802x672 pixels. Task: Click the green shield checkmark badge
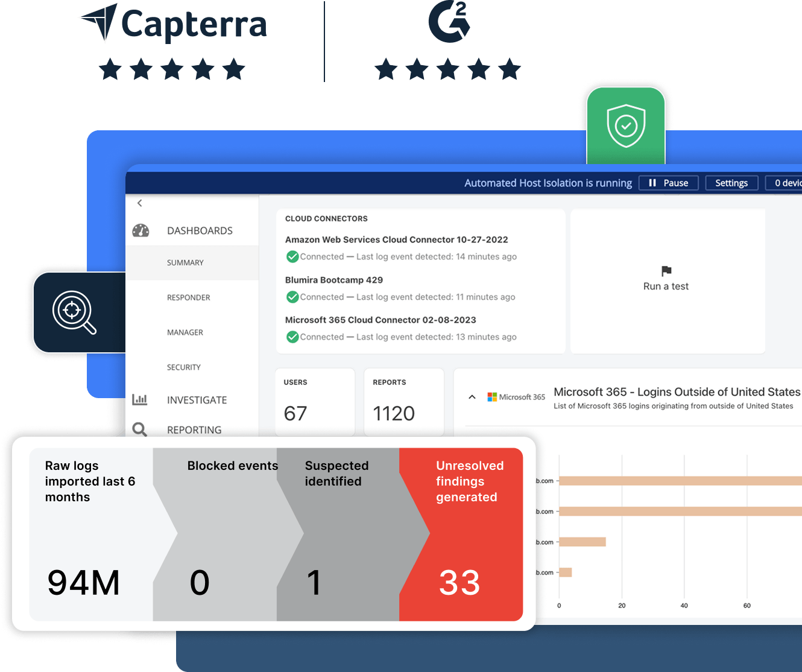(625, 125)
